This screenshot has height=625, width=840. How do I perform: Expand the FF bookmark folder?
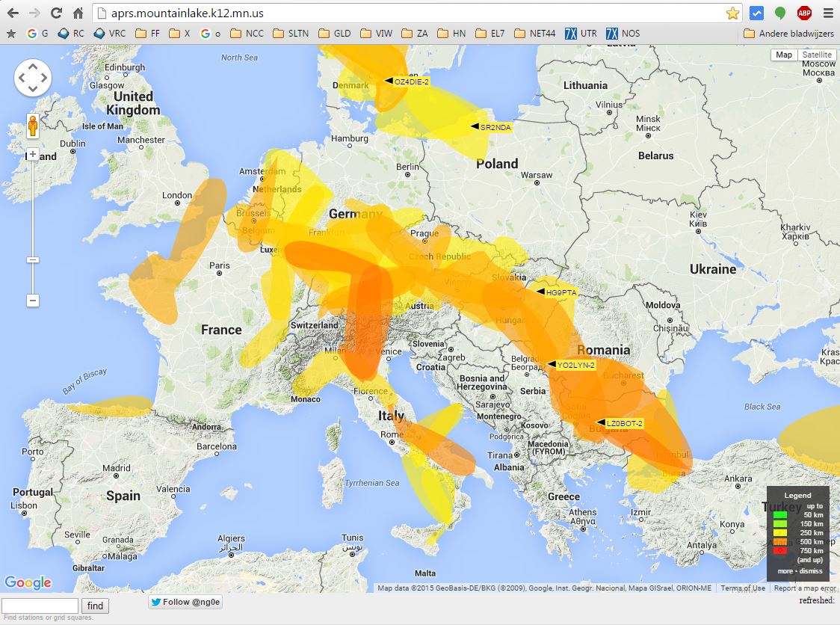[148, 33]
